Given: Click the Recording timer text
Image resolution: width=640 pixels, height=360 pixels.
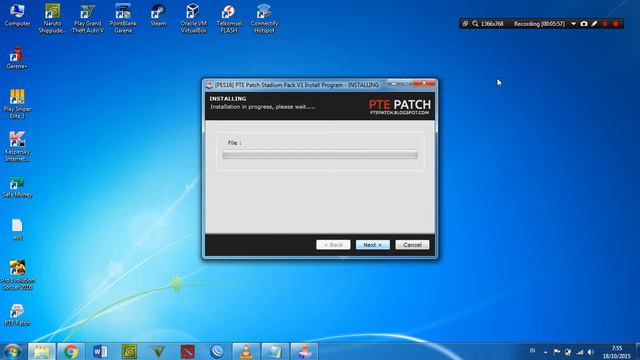Looking at the screenshot, I should [x=539, y=24].
